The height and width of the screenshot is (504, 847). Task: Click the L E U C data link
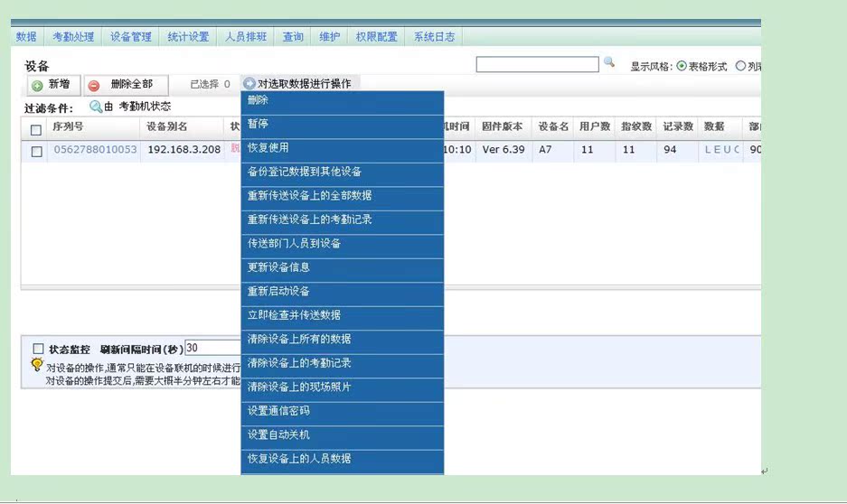(721, 149)
